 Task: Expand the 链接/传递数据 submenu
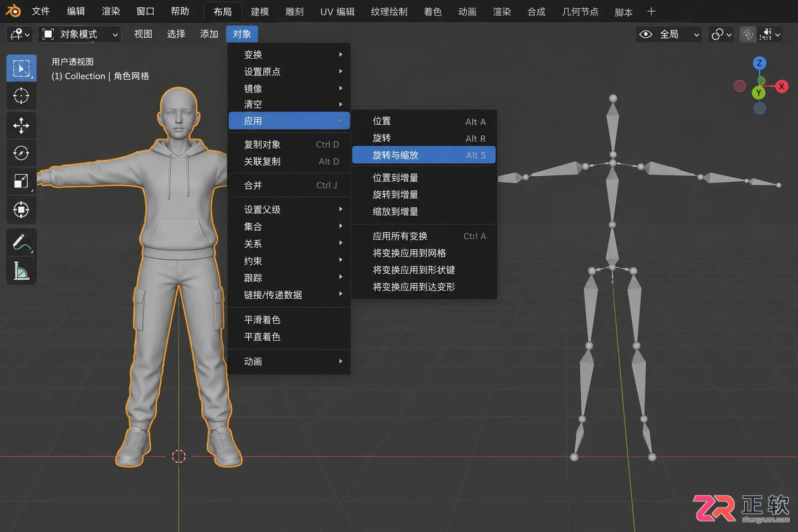coord(289,295)
